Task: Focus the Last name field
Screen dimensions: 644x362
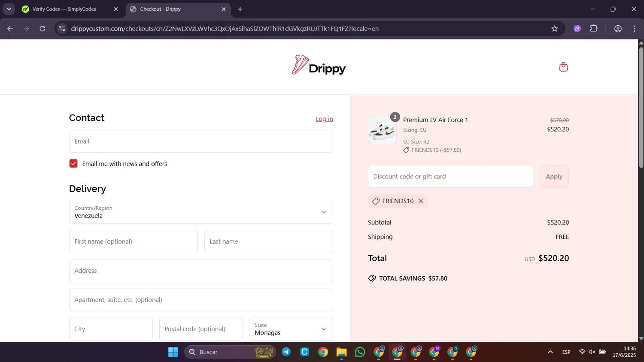Action: click(269, 241)
